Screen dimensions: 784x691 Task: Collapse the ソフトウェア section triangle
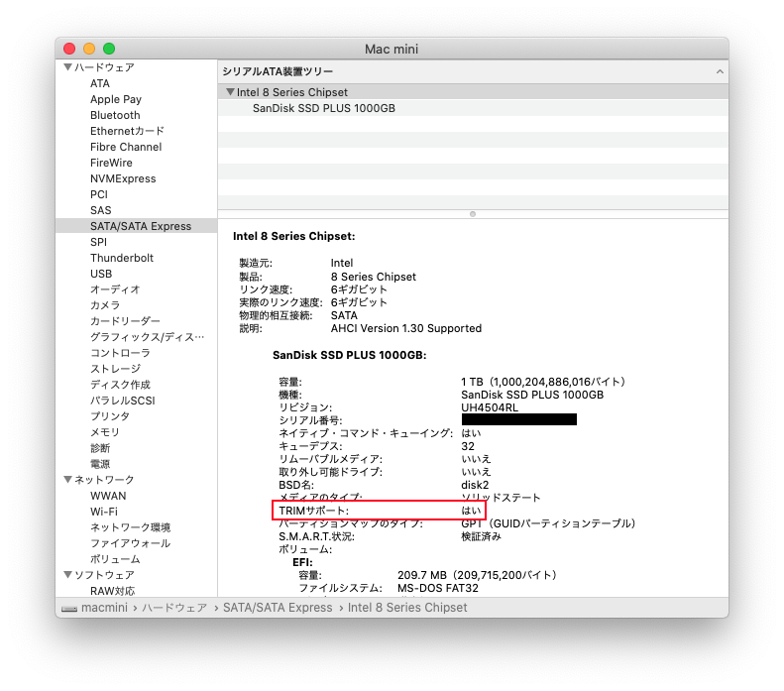67,574
